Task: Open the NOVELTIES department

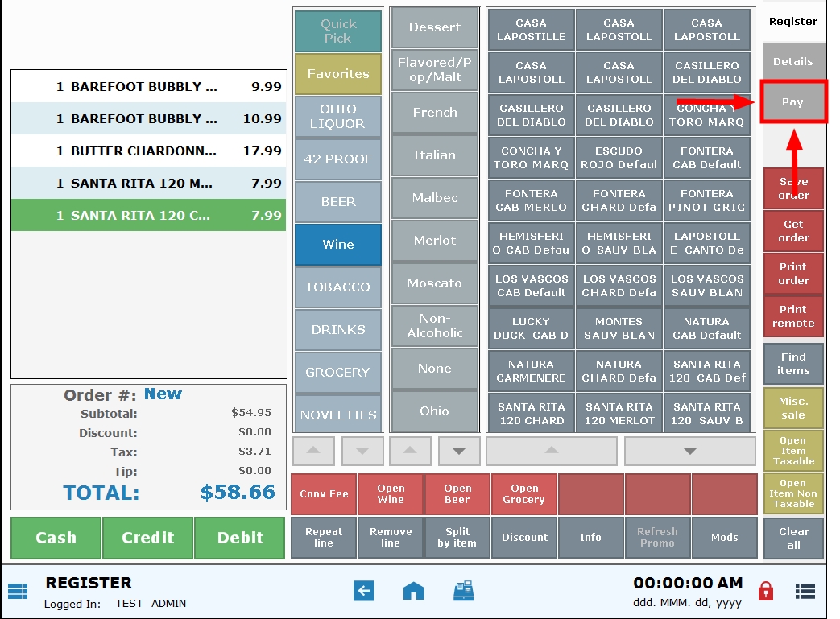Action: [338, 414]
